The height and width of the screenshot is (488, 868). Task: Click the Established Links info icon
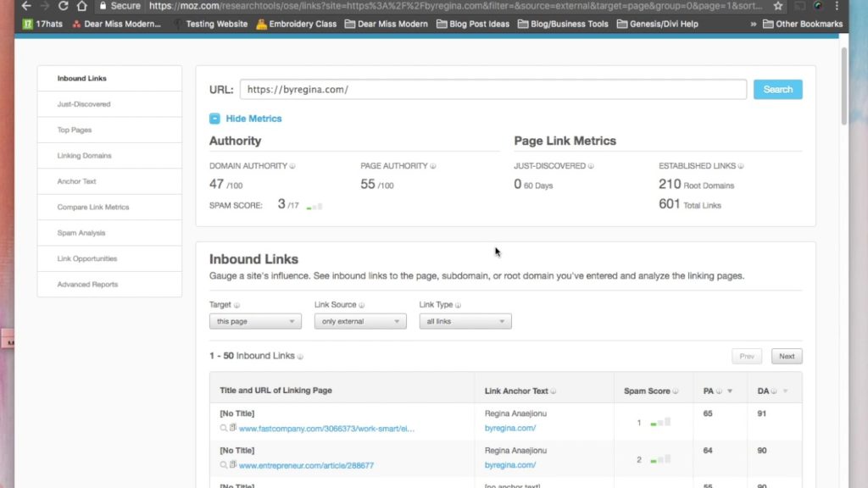pos(741,166)
